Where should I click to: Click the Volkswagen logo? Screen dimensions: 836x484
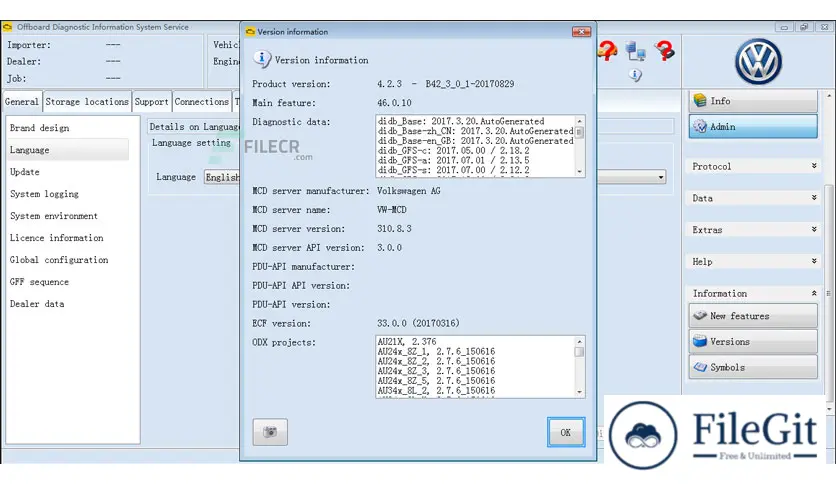click(x=758, y=62)
